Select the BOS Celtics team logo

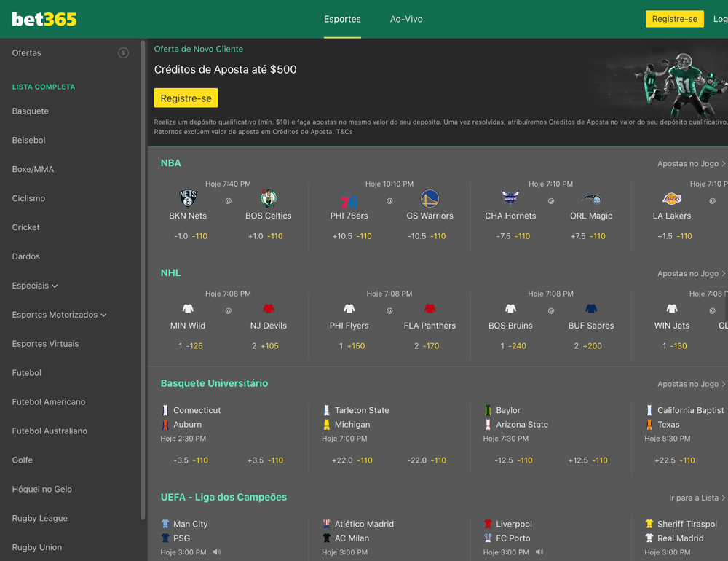(269, 198)
